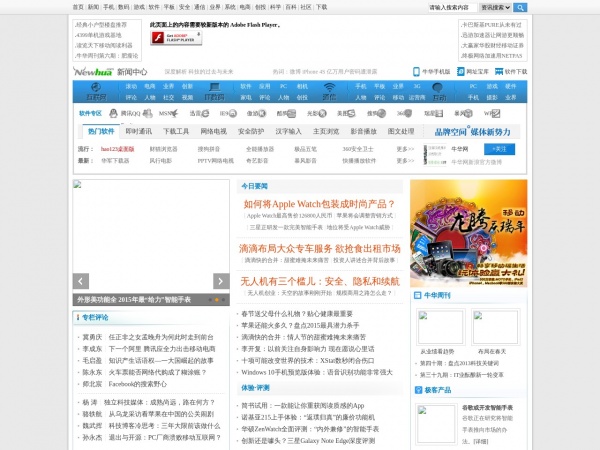Select the 下载工具 tab
The height and width of the screenshot is (450, 600).
[176, 131]
